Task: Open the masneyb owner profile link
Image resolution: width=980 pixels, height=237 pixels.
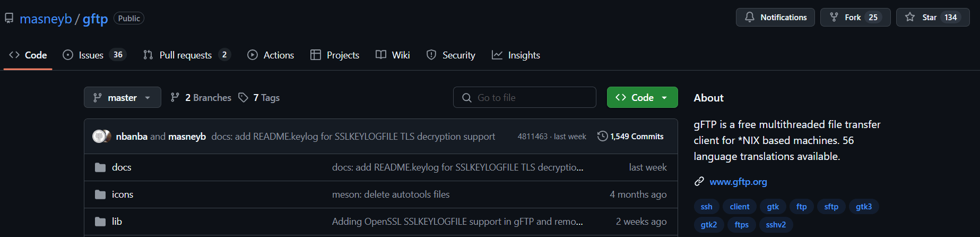Action: (46, 19)
